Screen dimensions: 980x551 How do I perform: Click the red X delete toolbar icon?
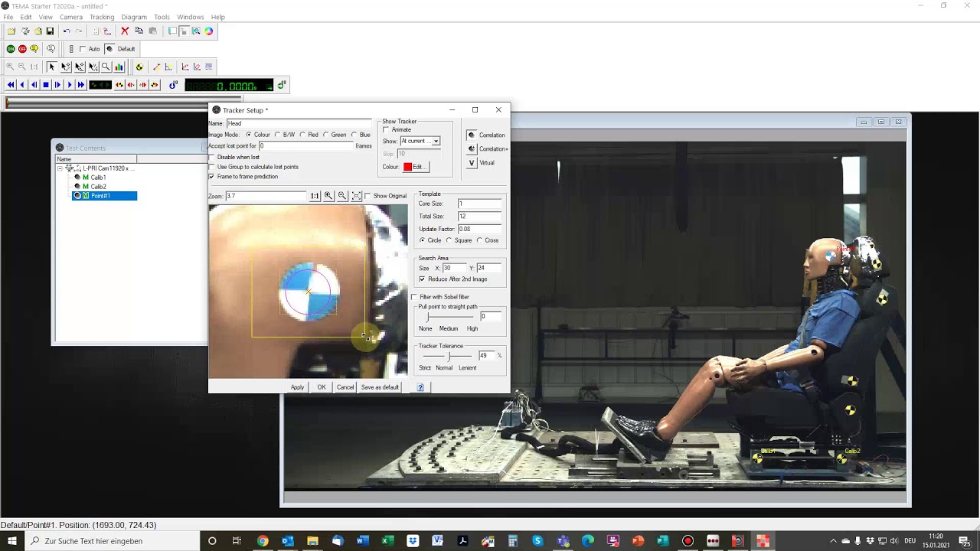pos(125,31)
